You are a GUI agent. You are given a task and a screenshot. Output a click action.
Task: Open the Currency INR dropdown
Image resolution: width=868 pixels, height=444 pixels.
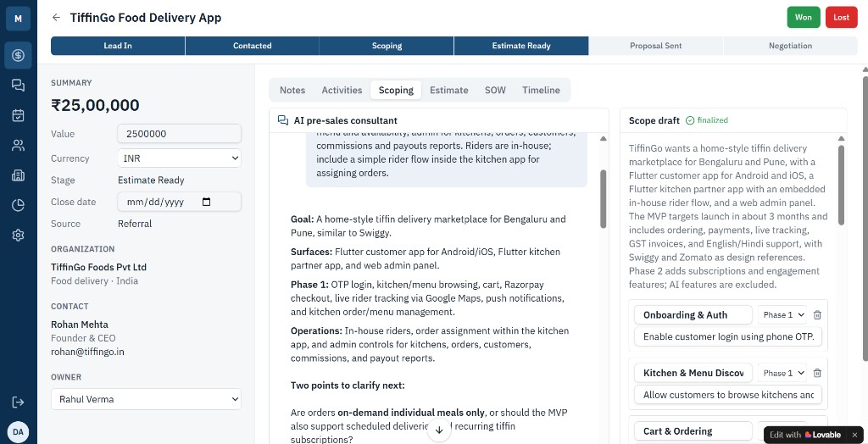tap(180, 158)
